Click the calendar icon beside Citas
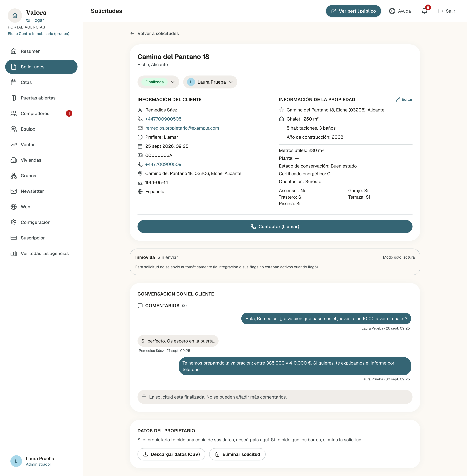The height and width of the screenshot is (476, 467). [14, 82]
